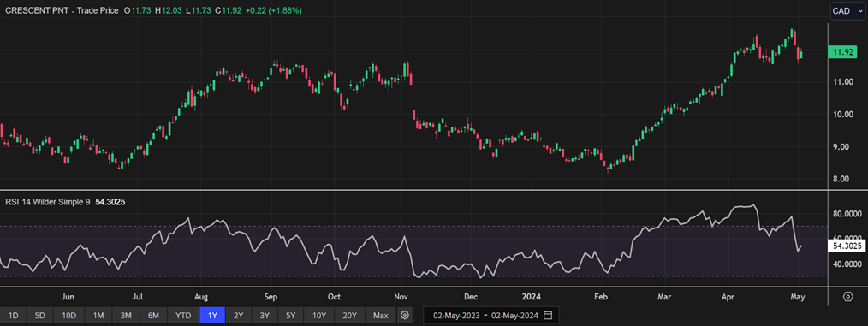
Task: Open range settings gear beside Max
Action: pos(405,316)
